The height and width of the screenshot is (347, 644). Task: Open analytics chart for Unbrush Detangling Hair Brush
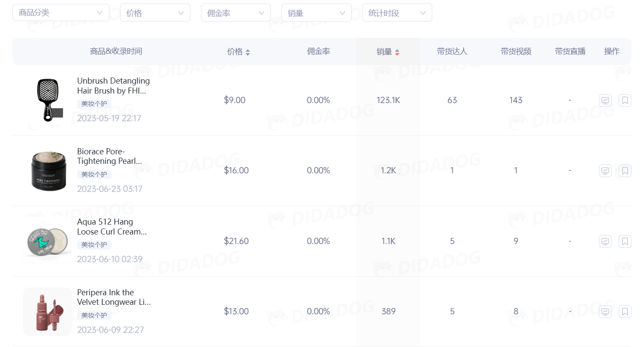coord(605,100)
